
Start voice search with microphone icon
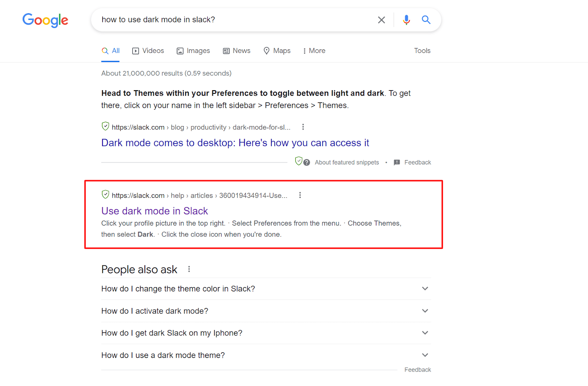tap(406, 20)
